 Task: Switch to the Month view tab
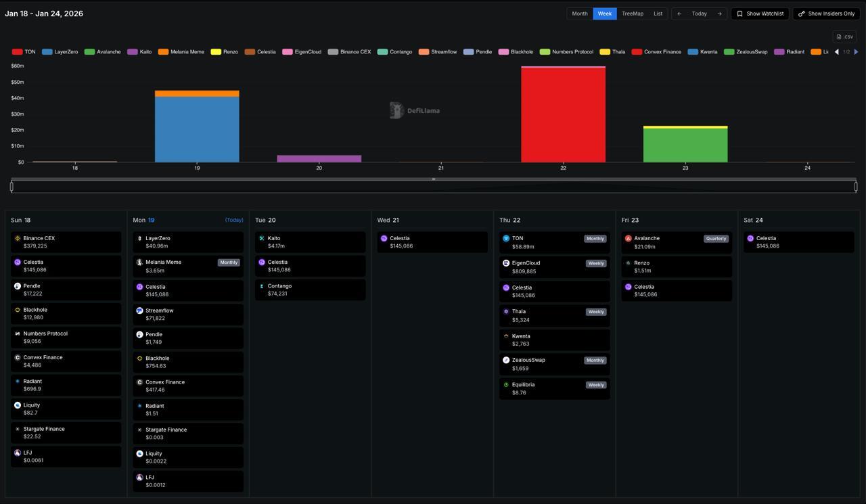(580, 14)
